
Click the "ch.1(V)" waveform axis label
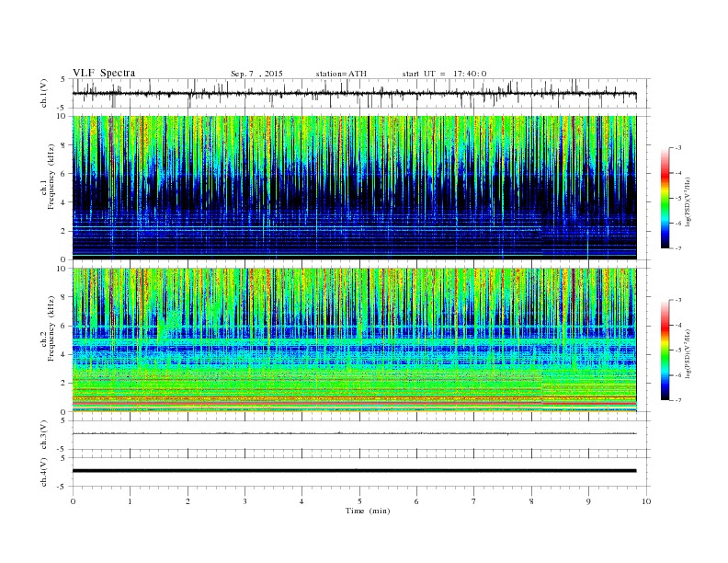tap(44, 93)
